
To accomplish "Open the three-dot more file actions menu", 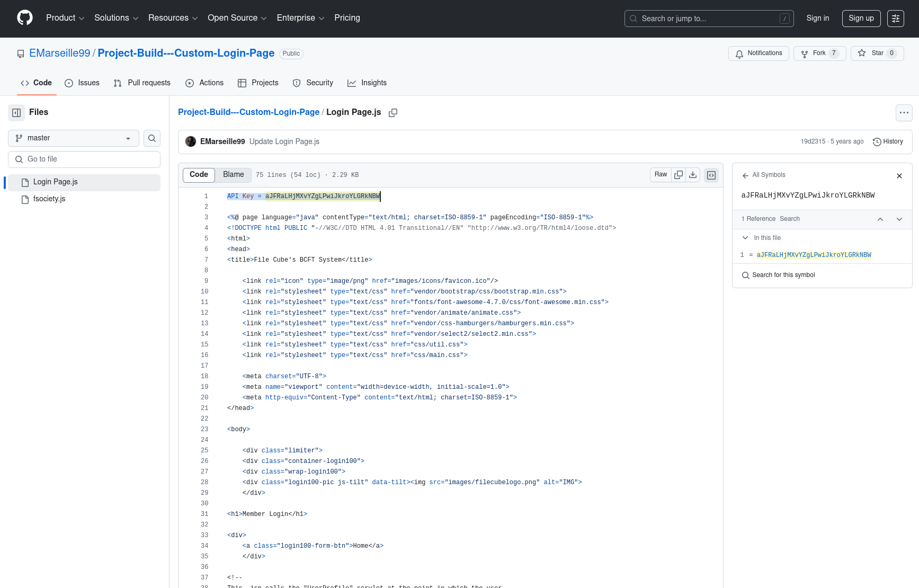I will pos(904,113).
